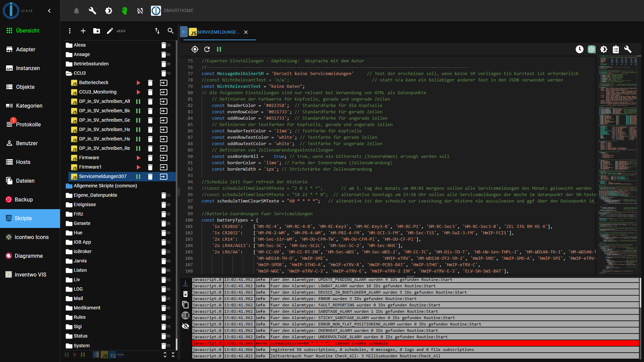The image size is (644, 362).
Task: Open the clipboard list icon in the editor toolbar
Action: click(x=616, y=49)
